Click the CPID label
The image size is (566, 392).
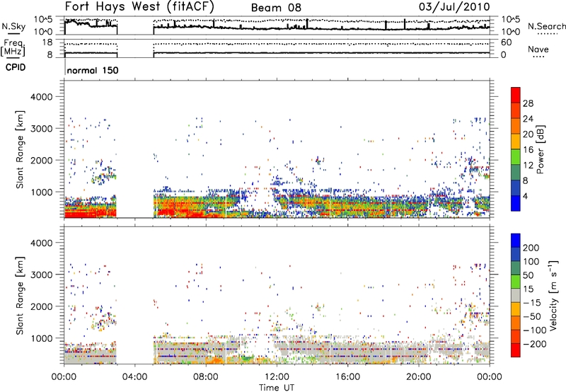point(16,67)
